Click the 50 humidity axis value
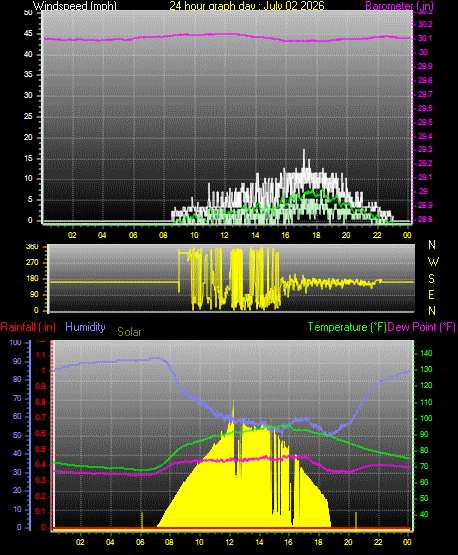The image size is (458, 555). 17,435
